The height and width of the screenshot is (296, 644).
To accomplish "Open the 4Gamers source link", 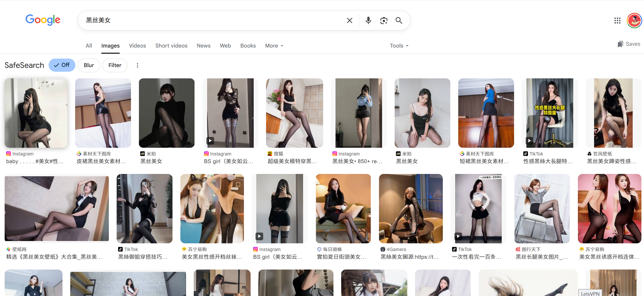I will [396, 249].
